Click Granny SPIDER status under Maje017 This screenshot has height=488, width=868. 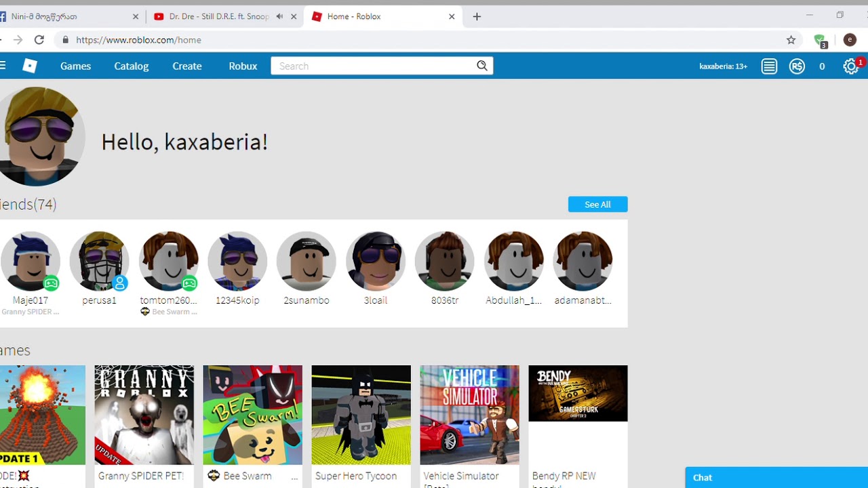coord(31,312)
